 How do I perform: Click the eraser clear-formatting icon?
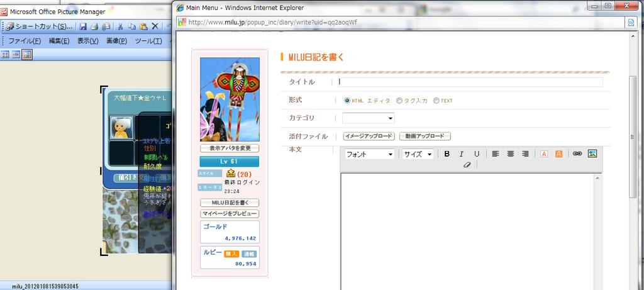466,165
